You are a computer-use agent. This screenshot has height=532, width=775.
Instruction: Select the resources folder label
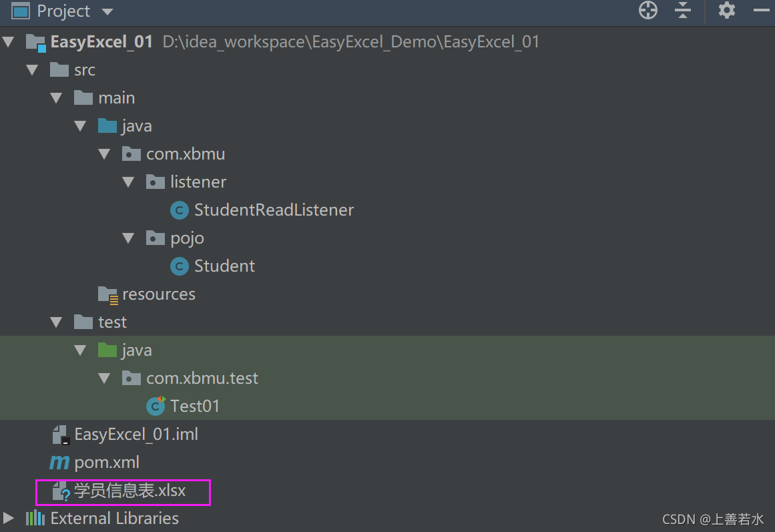tap(159, 294)
